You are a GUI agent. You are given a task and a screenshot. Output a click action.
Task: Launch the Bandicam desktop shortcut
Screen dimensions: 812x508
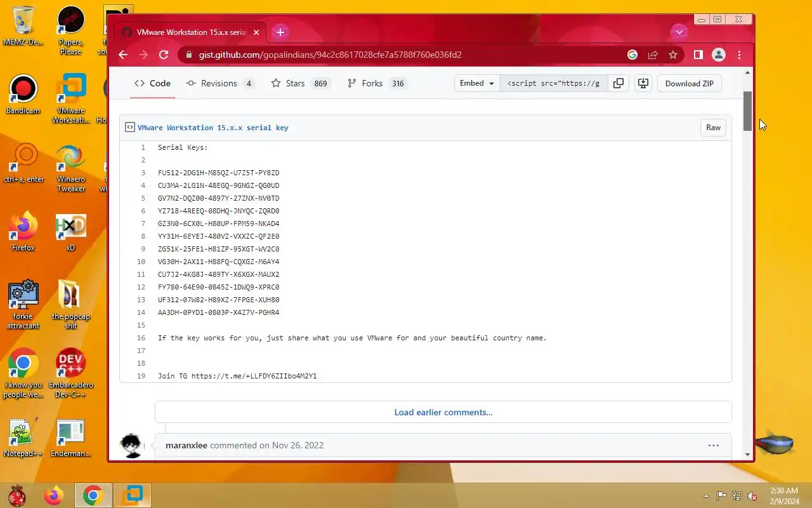[23, 95]
